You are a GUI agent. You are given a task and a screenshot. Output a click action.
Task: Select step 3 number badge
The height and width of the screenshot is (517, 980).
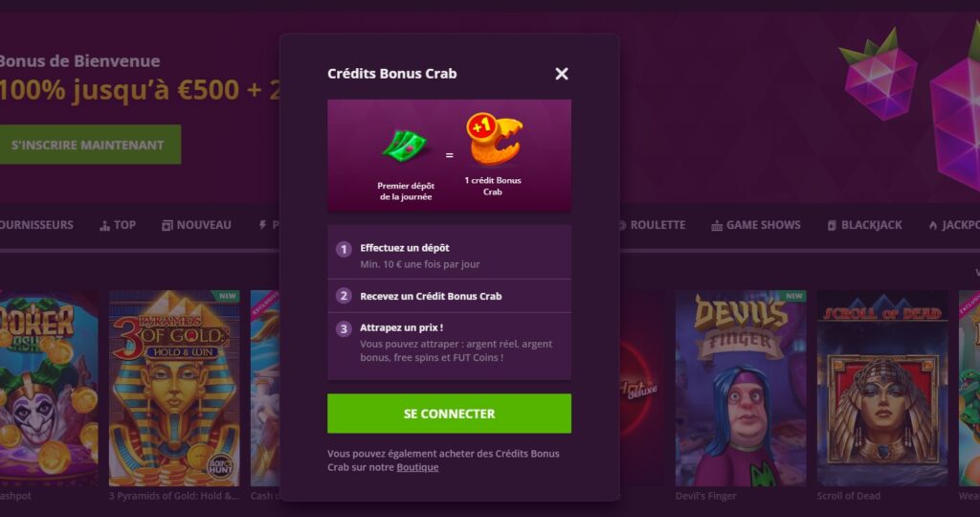(x=344, y=328)
